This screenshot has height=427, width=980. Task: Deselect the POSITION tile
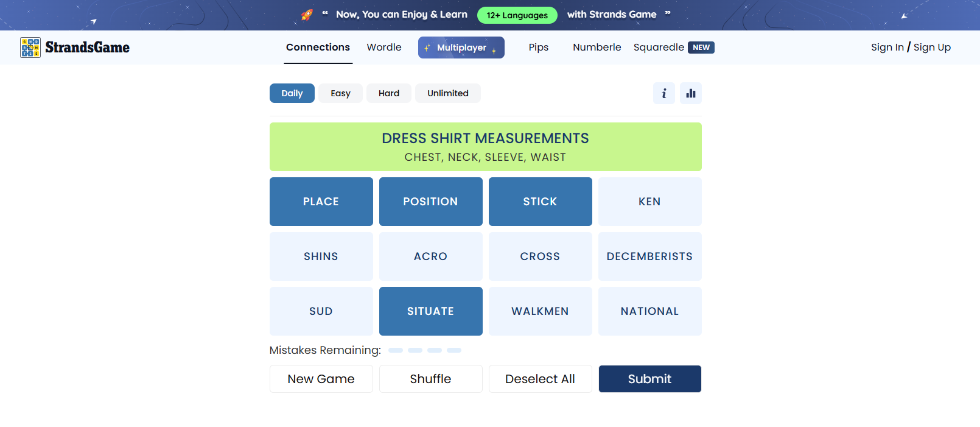pos(431,202)
